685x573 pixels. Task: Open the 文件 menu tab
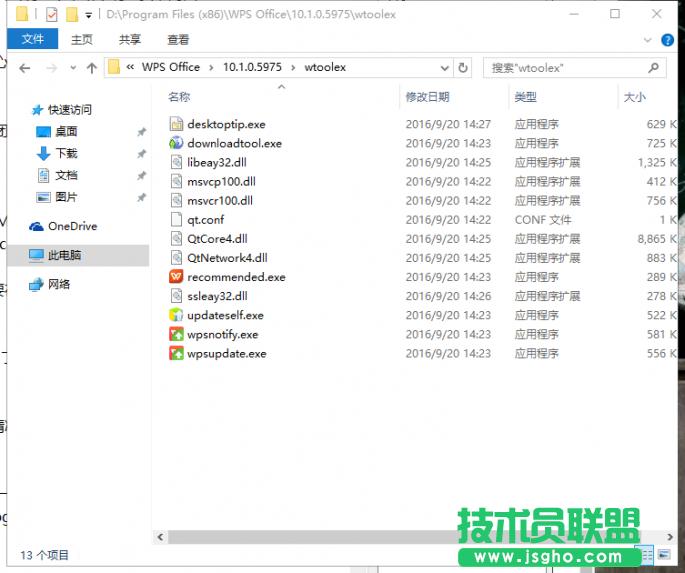[33, 39]
